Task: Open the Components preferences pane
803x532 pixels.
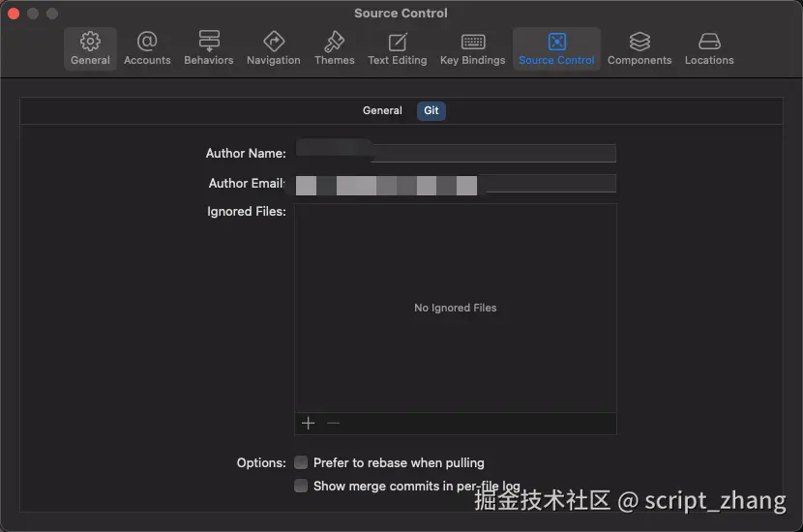Action: point(639,48)
